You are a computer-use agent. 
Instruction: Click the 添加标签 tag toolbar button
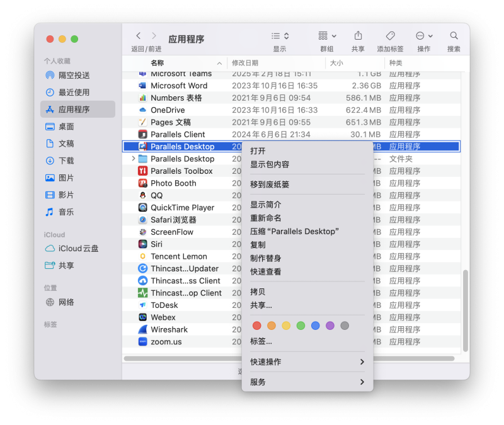point(390,36)
